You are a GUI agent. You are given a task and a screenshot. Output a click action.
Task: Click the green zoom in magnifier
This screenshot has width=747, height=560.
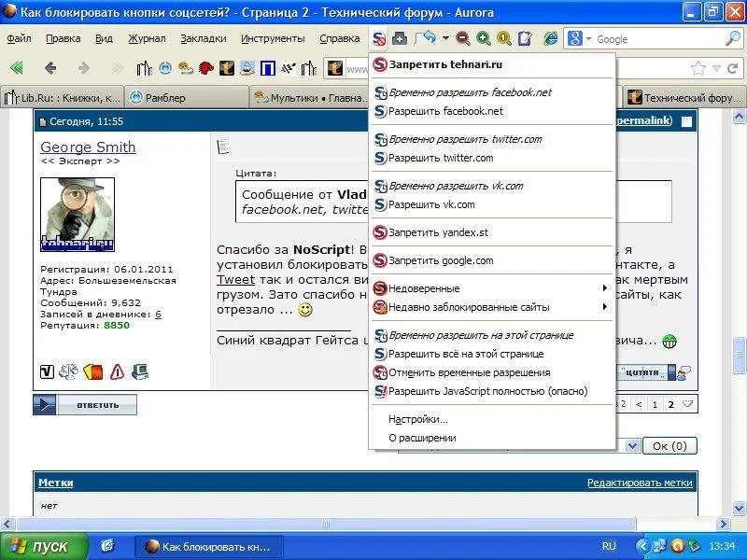pyautogui.click(x=483, y=38)
